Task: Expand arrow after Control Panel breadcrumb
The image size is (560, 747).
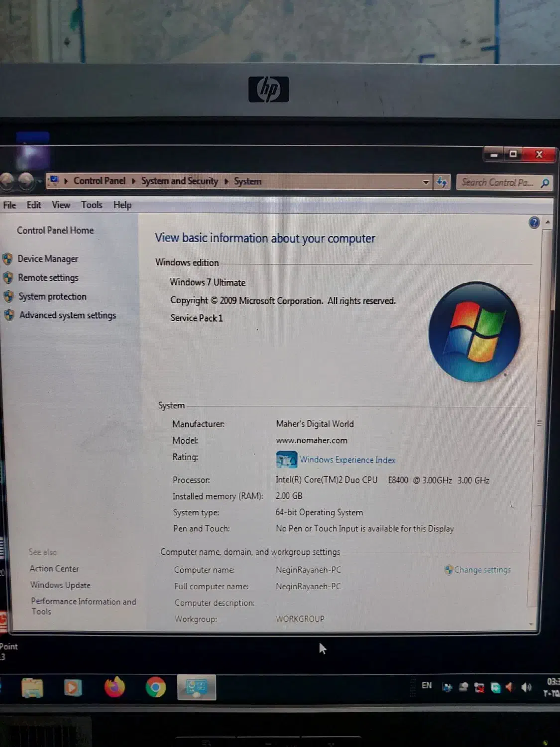Action: point(133,181)
